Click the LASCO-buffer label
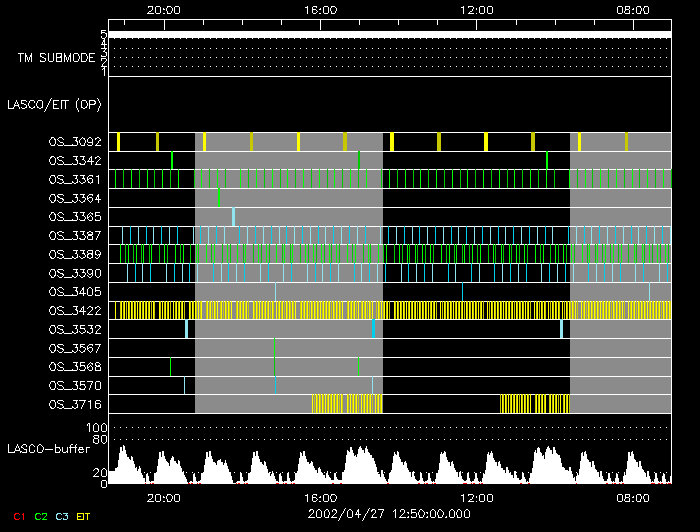The width and height of the screenshot is (700, 532). (50, 449)
